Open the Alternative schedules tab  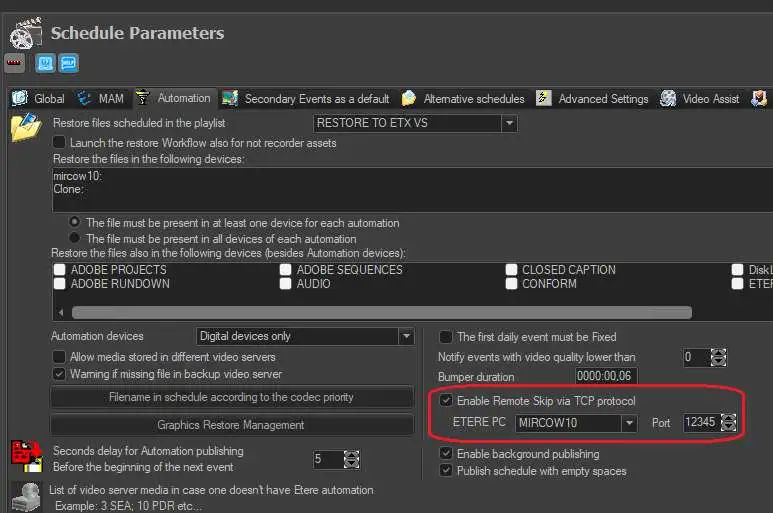click(473, 99)
